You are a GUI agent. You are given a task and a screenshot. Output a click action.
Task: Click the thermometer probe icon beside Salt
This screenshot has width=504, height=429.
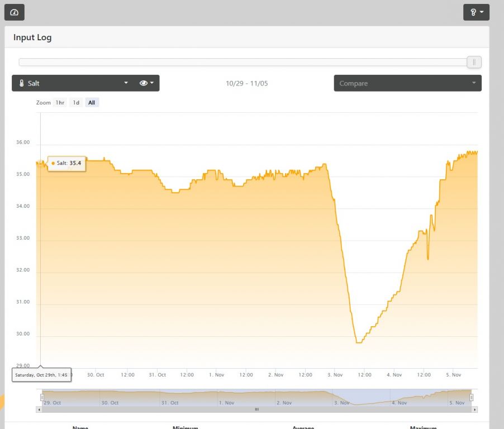click(x=21, y=83)
